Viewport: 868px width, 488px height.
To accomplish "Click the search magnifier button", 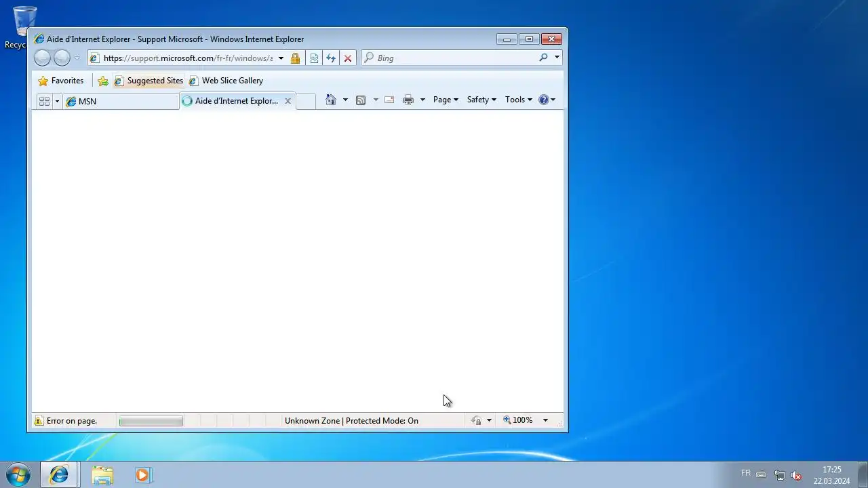I will pyautogui.click(x=543, y=58).
